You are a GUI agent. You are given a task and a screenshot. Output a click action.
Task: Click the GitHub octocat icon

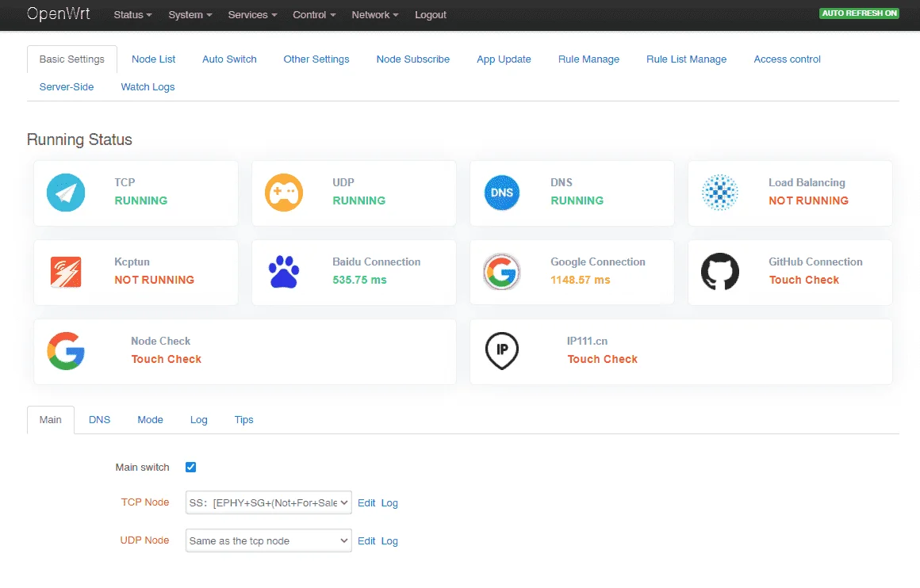tap(720, 272)
